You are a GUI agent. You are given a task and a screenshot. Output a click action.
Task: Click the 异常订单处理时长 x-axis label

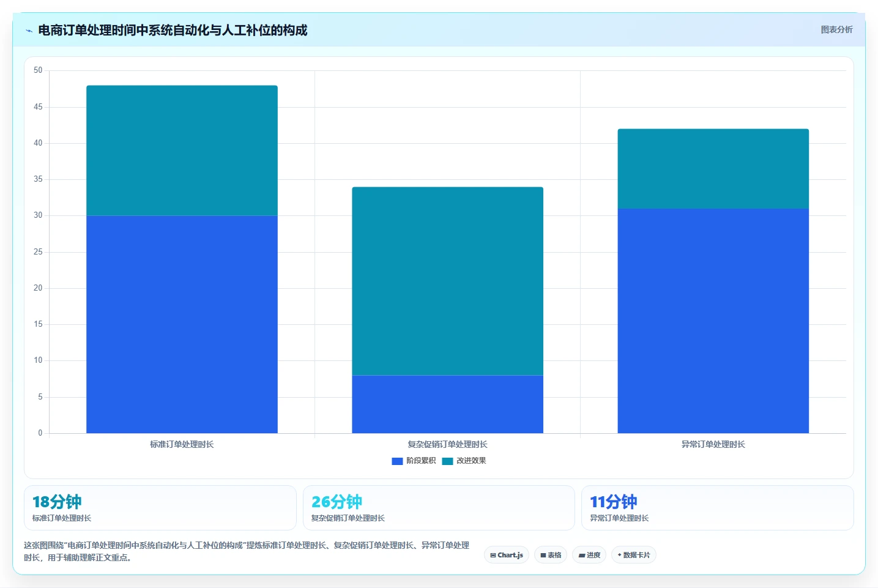tap(713, 444)
